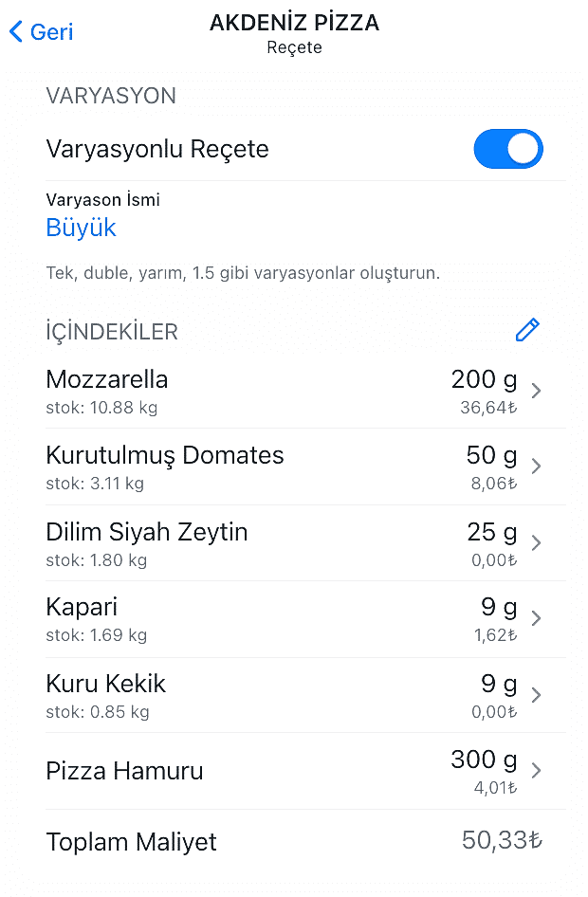The width and height of the screenshot is (588, 897).
Task: Open the Büyük variation name link
Action: point(81,228)
